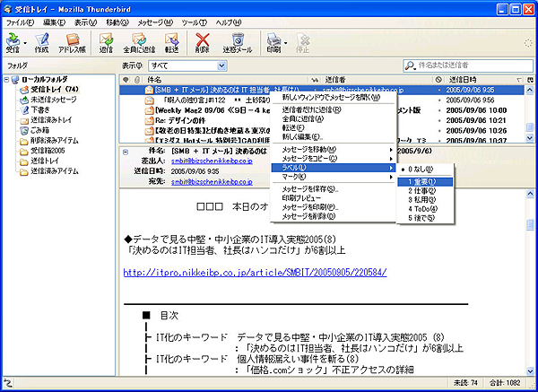The image size is (538, 392).
Task: Open the column picker icon in the message list header
Action: (x=530, y=80)
